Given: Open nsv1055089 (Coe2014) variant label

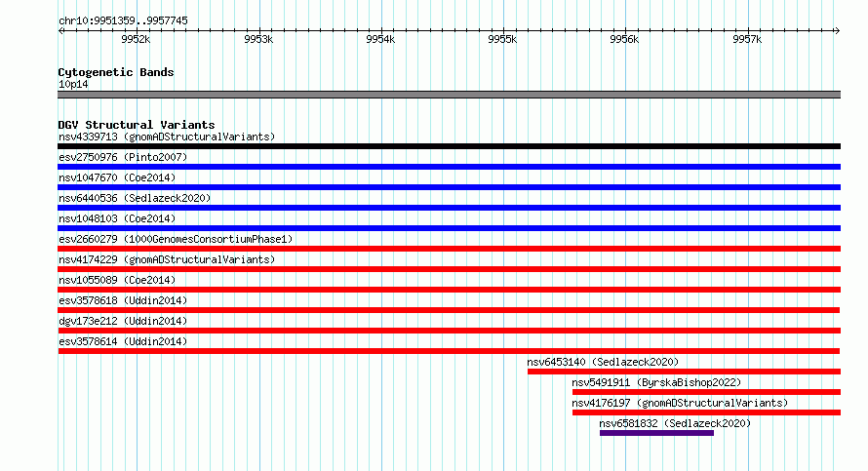Looking at the screenshot, I should (x=117, y=280).
